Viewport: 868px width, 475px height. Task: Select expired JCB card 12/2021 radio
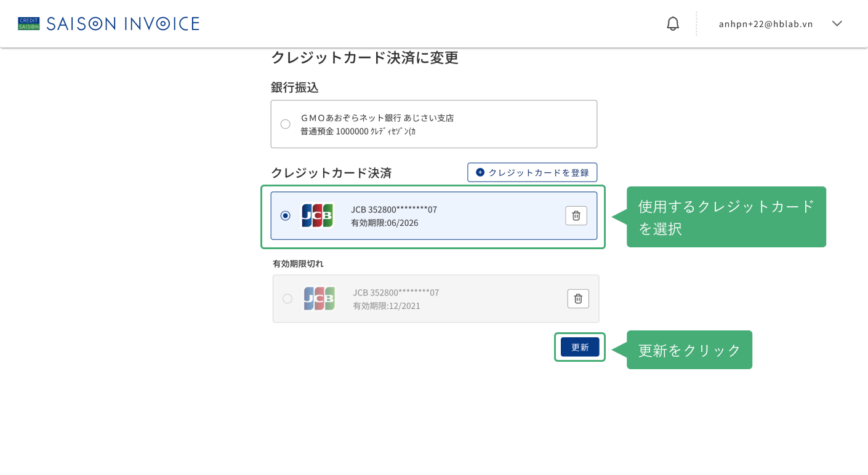(287, 298)
